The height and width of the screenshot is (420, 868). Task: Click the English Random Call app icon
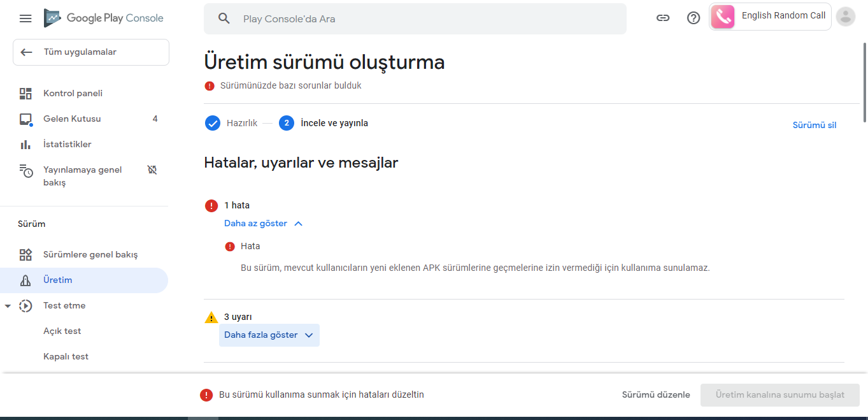click(723, 17)
